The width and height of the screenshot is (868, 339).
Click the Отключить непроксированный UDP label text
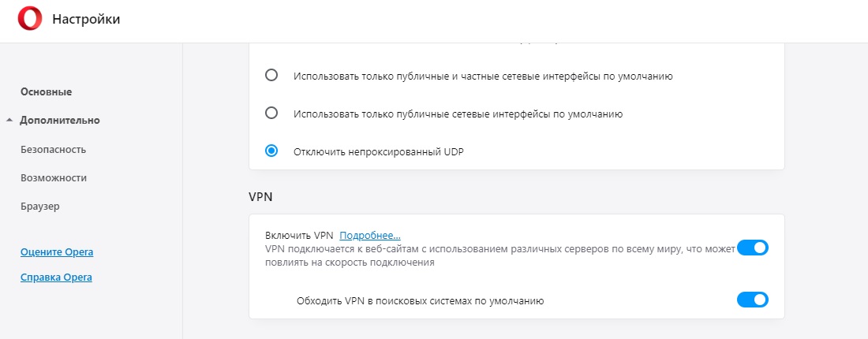[x=378, y=151]
